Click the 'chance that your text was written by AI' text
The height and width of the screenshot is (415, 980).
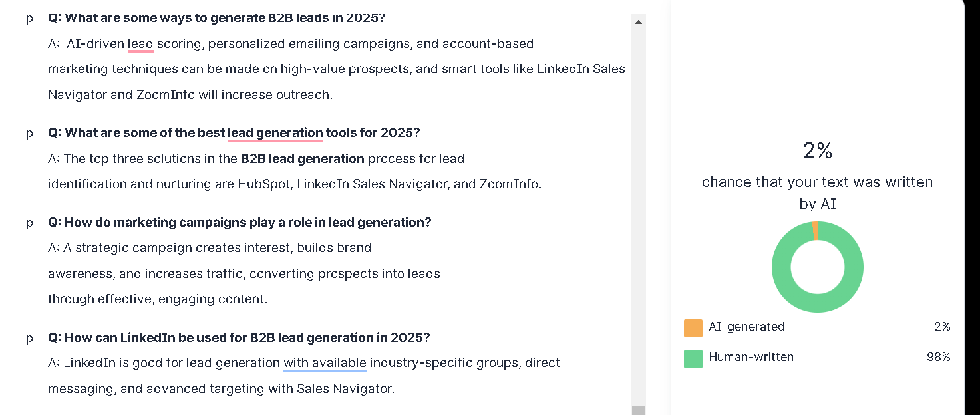tap(817, 192)
